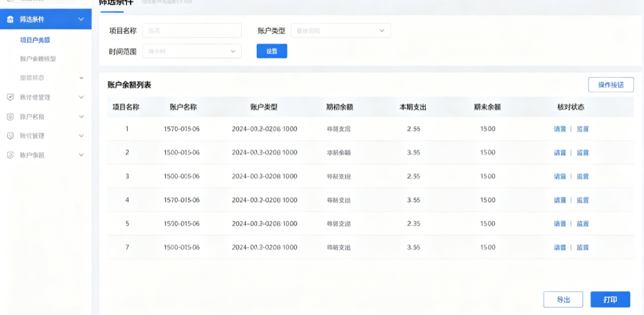The width and height of the screenshot is (644, 315).
Task: Click the account cell 1500-005-06
Action: [x=181, y=177]
